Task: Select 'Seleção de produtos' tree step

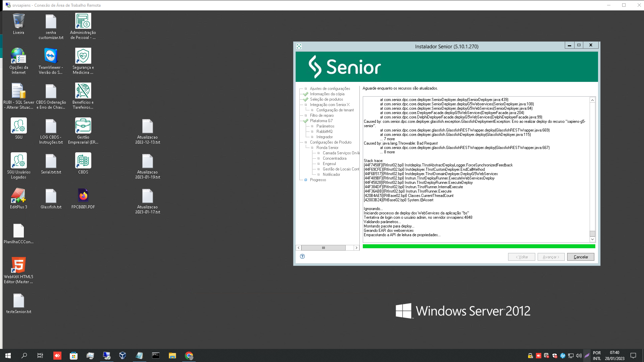Action: coord(327,99)
